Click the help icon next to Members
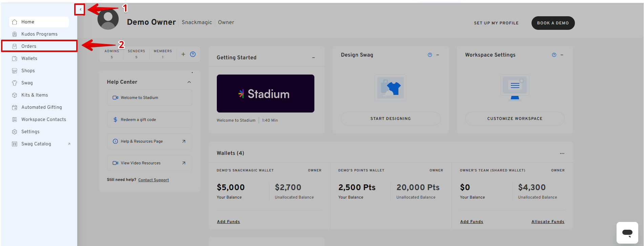Screen dimensions: 644x246 tap(193, 54)
